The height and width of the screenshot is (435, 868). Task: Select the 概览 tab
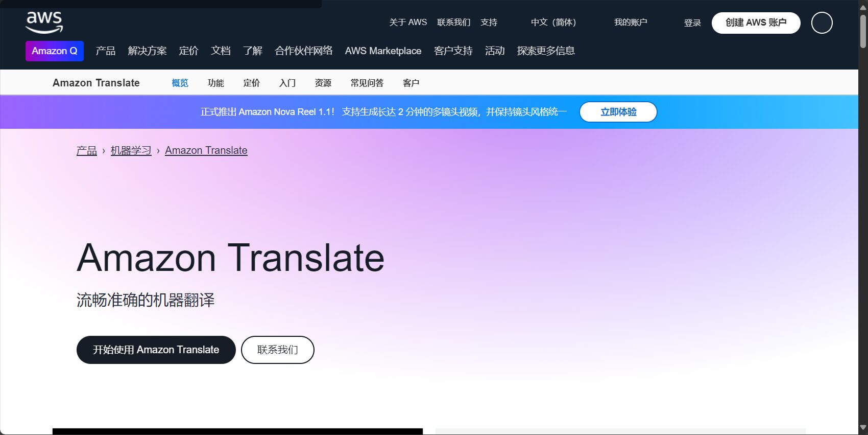[180, 83]
